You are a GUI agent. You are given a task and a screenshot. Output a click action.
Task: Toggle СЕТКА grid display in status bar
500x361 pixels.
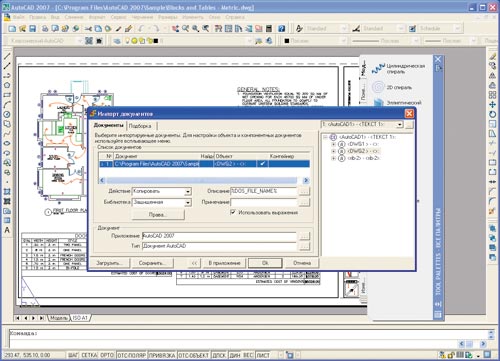tap(89, 355)
